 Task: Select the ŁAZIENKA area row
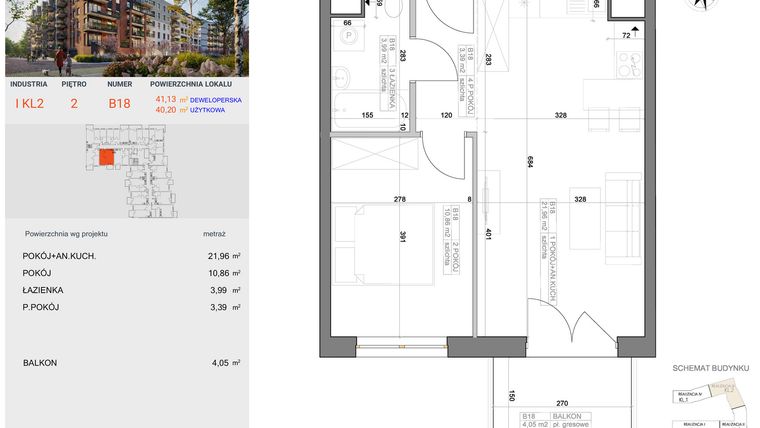tap(125, 290)
